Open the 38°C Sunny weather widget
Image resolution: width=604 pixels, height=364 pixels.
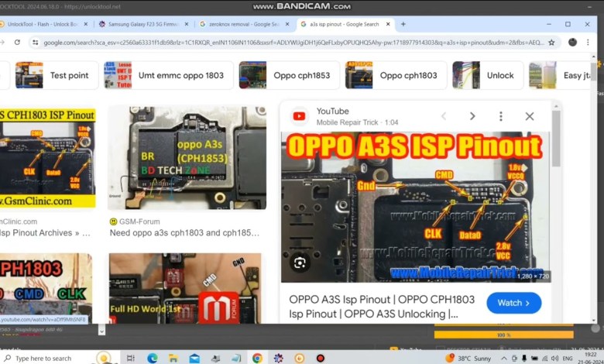click(x=468, y=359)
